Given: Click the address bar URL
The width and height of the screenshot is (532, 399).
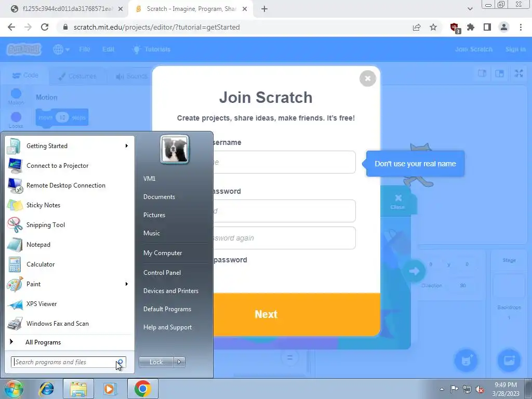Looking at the screenshot, I should point(156,27).
